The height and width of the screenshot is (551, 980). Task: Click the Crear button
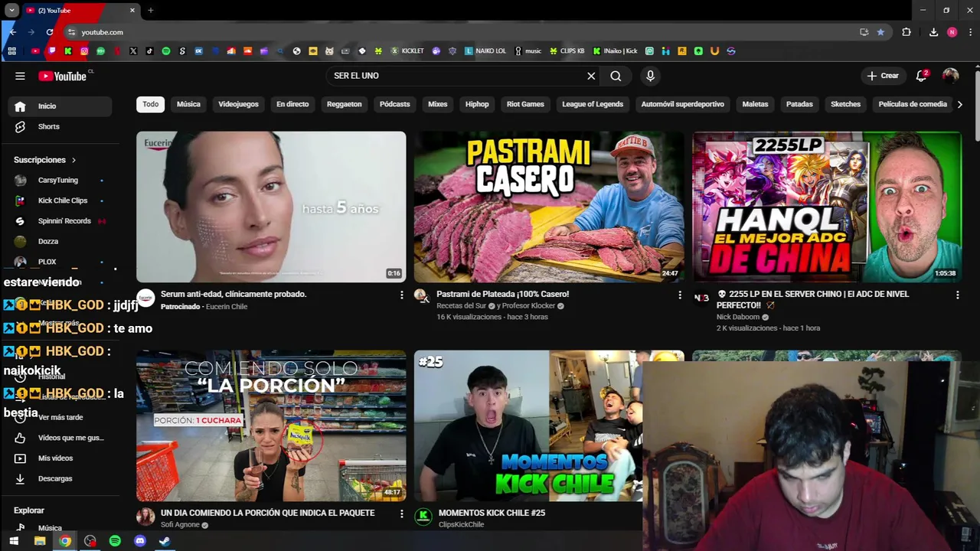[x=883, y=76]
